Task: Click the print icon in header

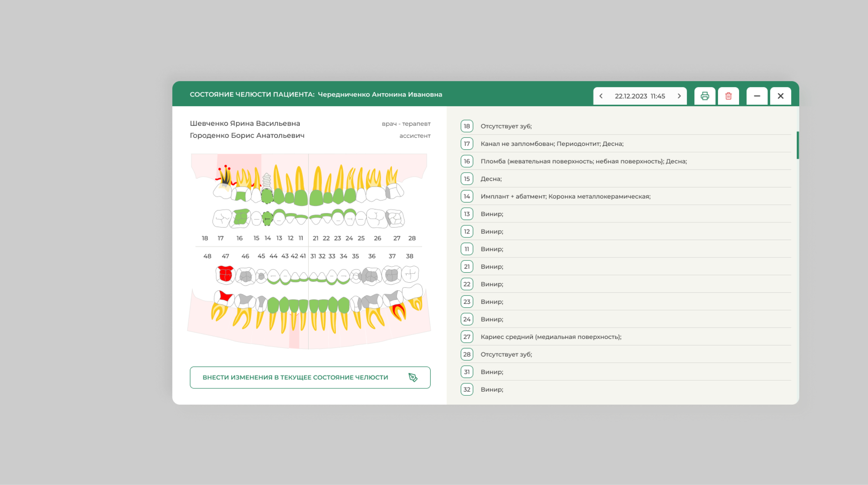Action: coord(705,96)
